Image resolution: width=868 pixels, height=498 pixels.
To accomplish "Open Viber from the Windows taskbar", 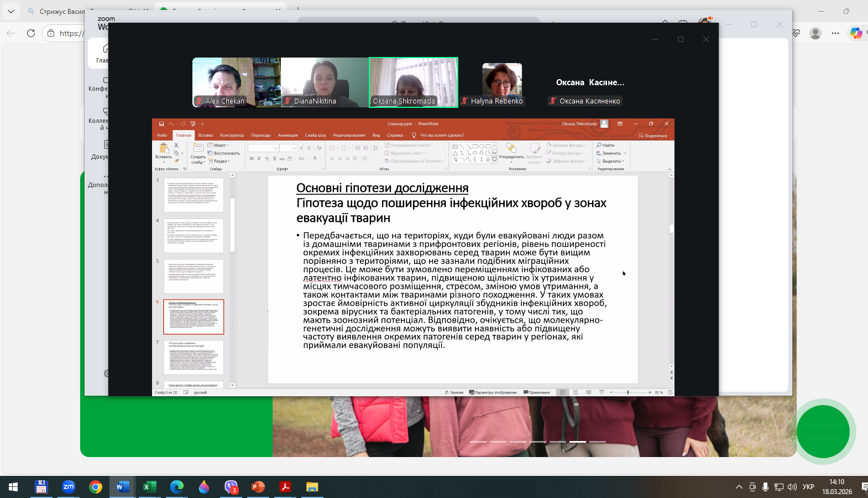I will (x=231, y=487).
